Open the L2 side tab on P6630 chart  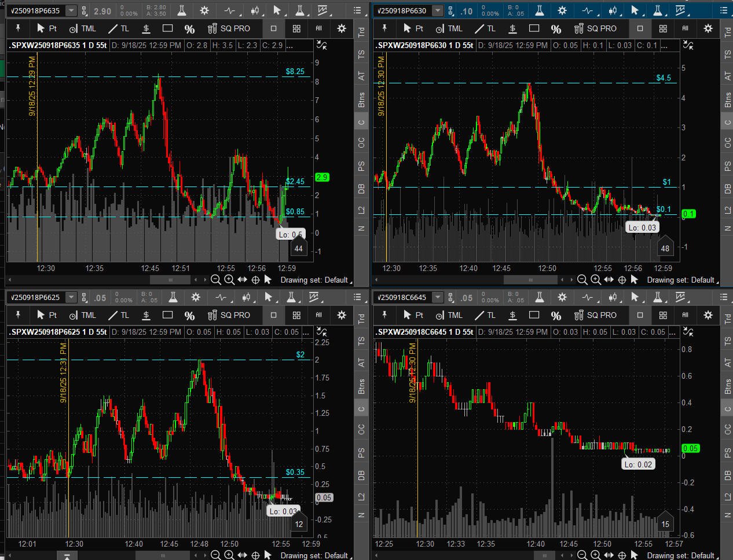click(x=728, y=210)
